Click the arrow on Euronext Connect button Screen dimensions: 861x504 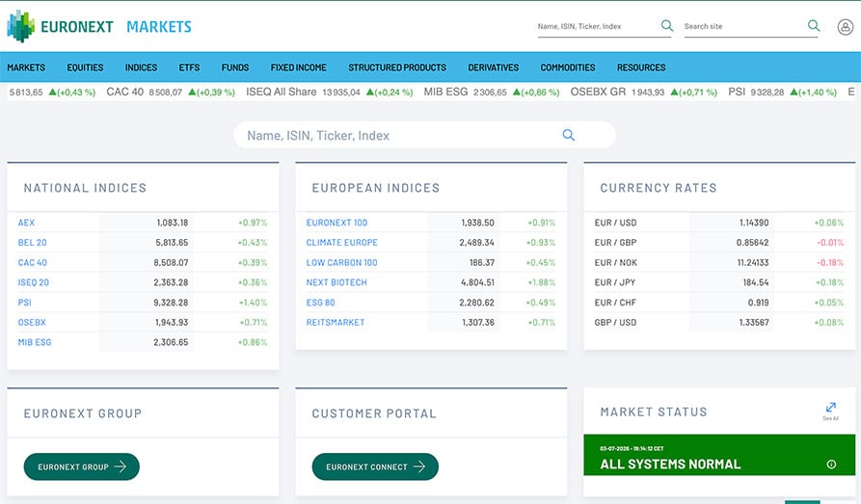point(419,466)
